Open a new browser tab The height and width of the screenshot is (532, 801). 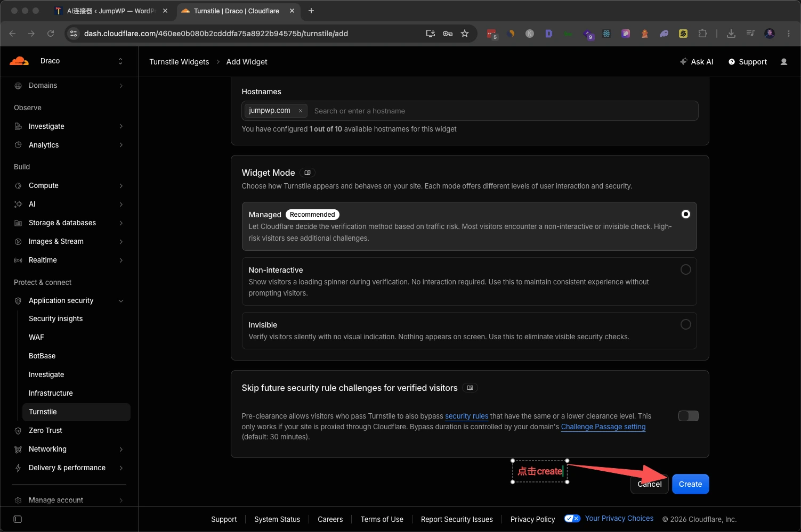click(311, 11)
